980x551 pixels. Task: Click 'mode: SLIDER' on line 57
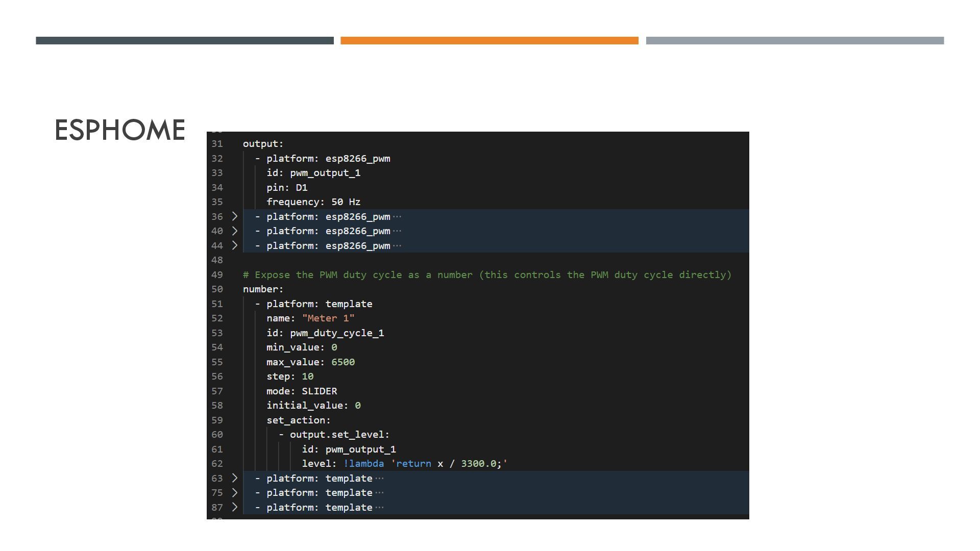[x=302, y=391]
